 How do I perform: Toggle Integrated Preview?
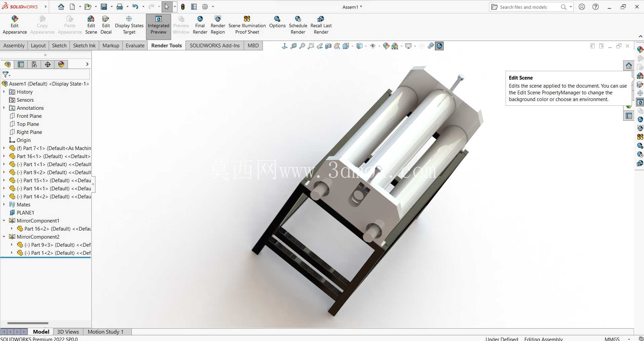pyautogui.click(x=159, y=26)
